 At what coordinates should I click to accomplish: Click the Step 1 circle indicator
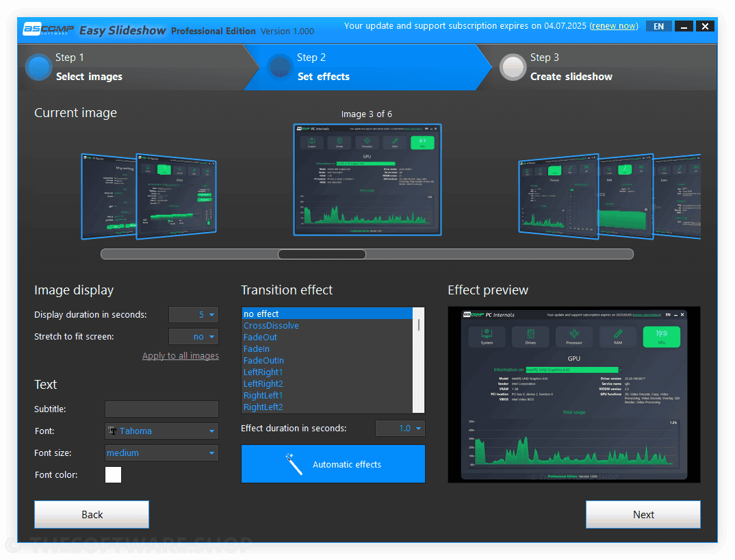click(x=38, y=67)
